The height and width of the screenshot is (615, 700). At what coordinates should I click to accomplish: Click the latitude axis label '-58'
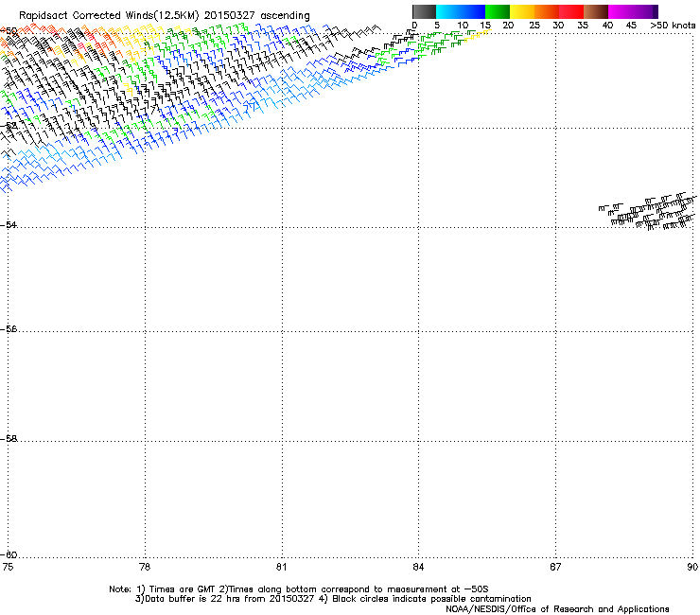coord(9,439)
